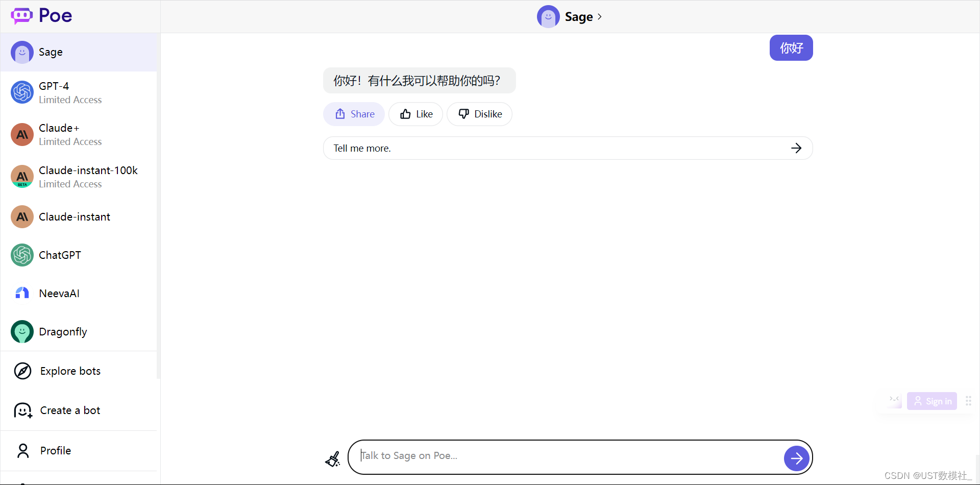
Task: Open Claude+ Limited Access chat
Action: (79, 135)
